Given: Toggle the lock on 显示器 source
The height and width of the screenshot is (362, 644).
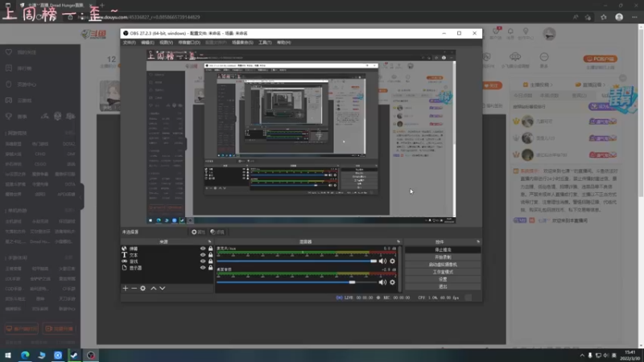Looking at the screenshot, I should pyautogui.click(x=211, y=268).
